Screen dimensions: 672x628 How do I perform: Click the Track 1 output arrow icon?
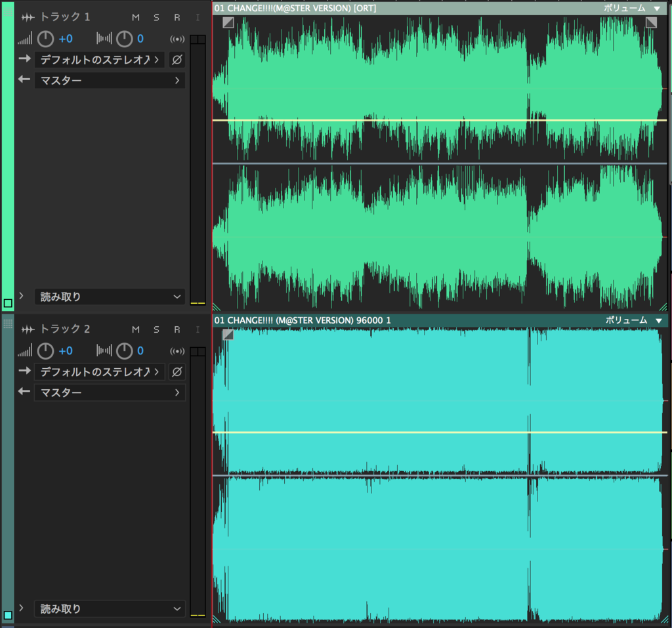coord(24,79)
